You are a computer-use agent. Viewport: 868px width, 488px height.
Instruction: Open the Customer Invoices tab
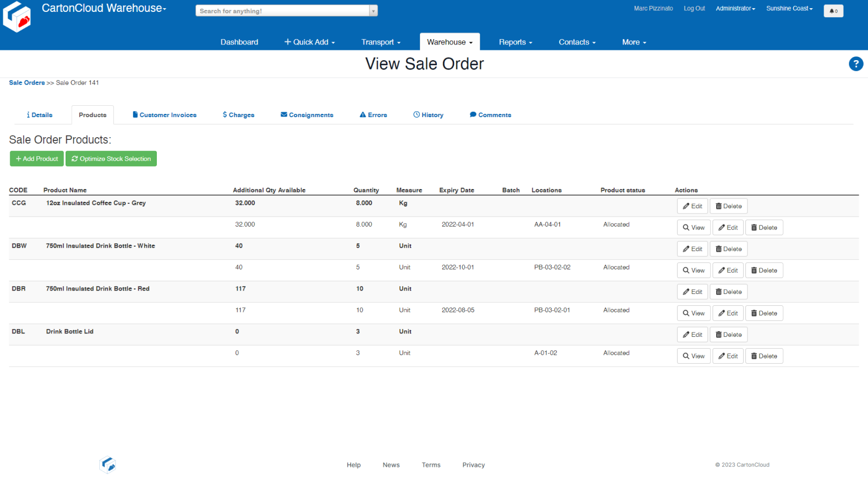(164, 115)
